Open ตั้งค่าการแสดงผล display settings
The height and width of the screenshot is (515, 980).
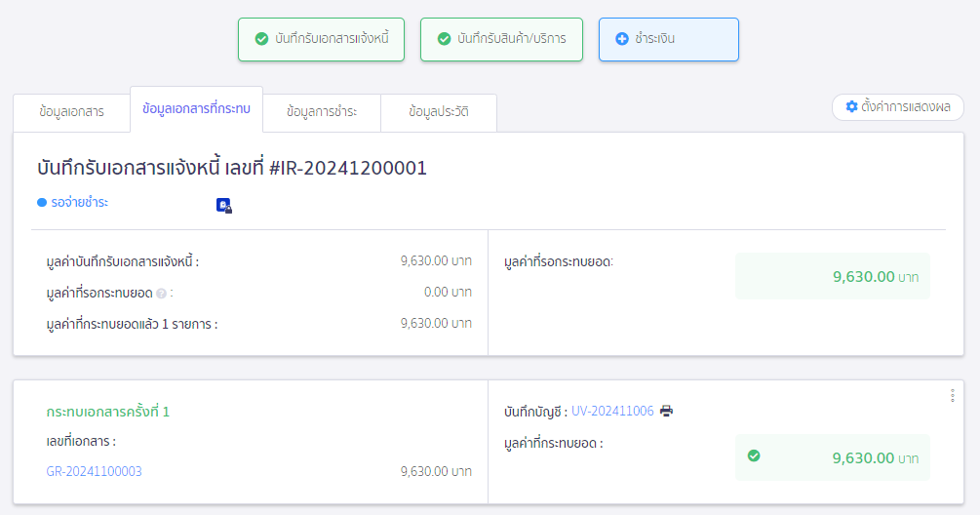tap(897, 107)
